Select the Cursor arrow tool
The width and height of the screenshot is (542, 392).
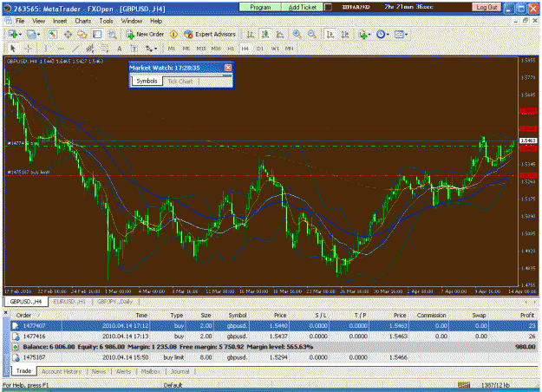tap(13, 49)
